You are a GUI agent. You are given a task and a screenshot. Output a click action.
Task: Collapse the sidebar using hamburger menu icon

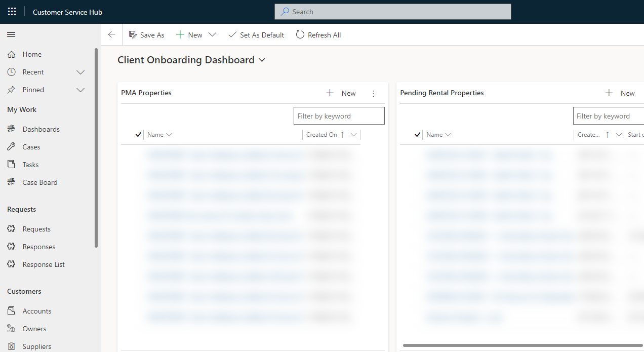coord(11,35)
